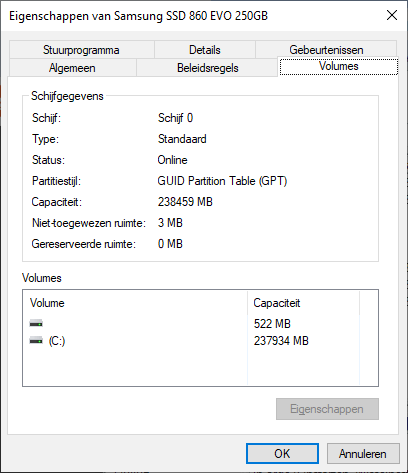Switch to the Details tab
Image resolution: width=412 pixels, height=473 pixels.
coord(205,50)
